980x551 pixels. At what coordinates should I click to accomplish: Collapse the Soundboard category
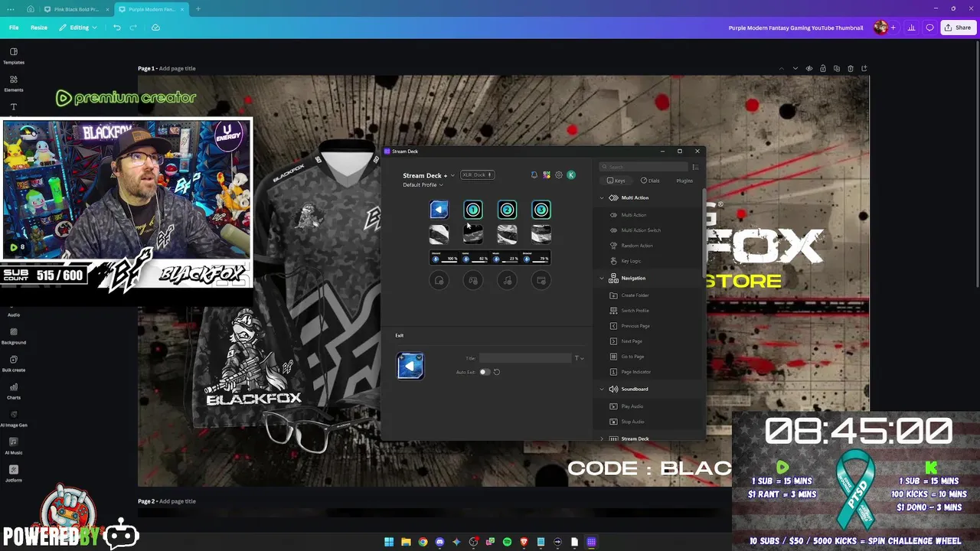click(x=602, y=390)
